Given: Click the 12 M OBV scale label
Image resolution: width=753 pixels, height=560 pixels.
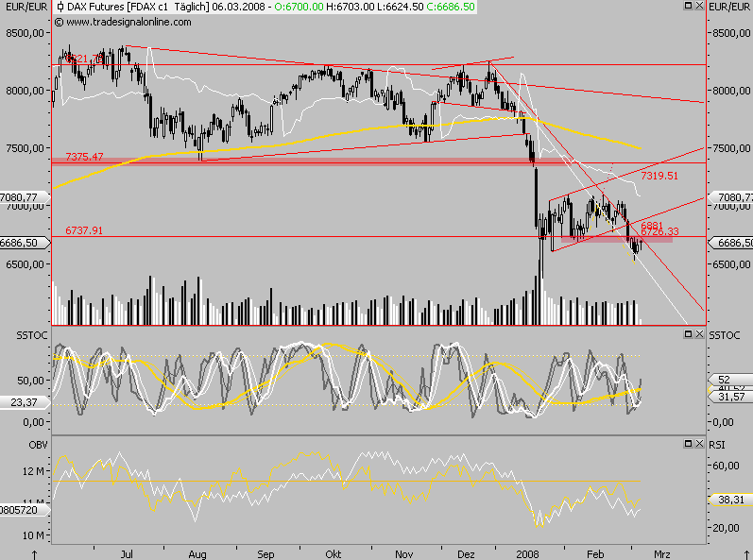Looking at the screenshot, I should [33, 471].
